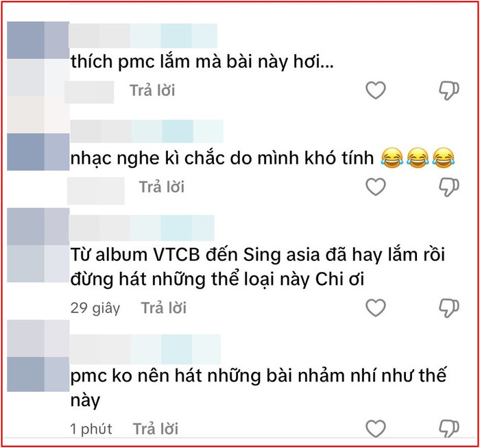This screenshot has width=480, height=448.
Task: Open username above "nhạc nghe kì" comment
Action: pos(147,132)
